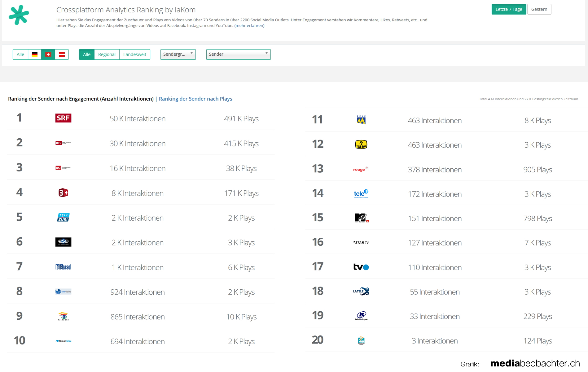This screenshot has width=588, height=372.
Task: Follow the mehr erfahren link
Action: pos(249,26)
